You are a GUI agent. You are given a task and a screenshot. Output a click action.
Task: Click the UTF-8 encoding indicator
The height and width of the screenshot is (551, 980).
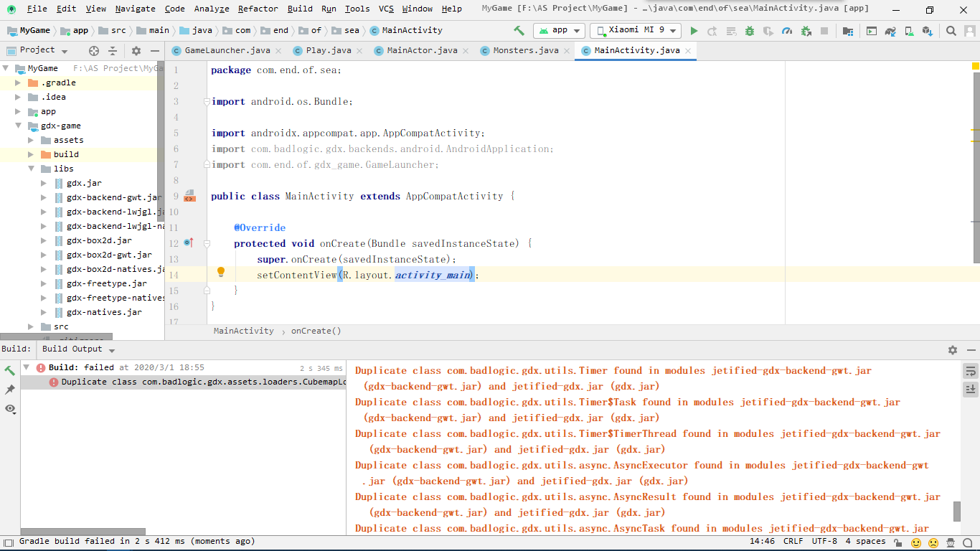click(x=824, y=542)
